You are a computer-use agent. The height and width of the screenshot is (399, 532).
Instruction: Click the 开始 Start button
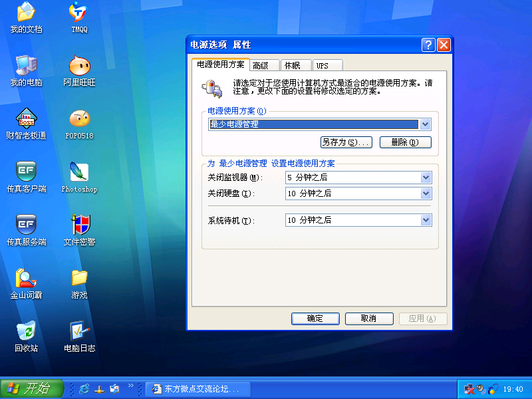[31, 388]
